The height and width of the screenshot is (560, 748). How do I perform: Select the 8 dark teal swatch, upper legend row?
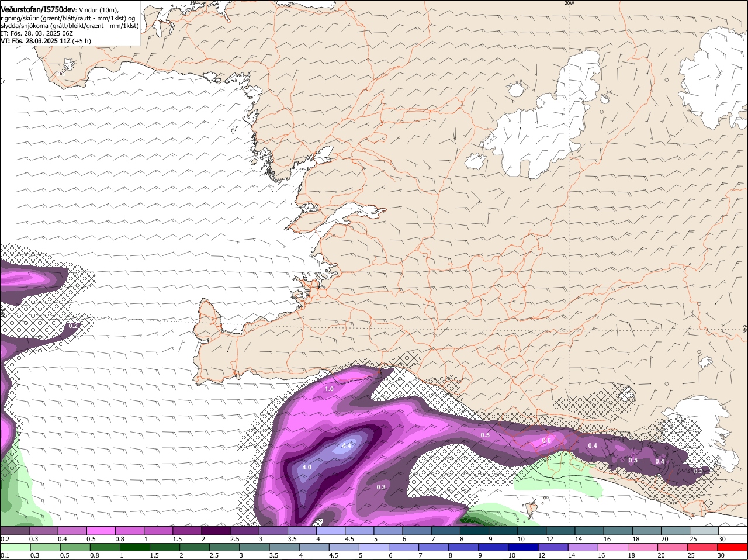pyautogui.click(x=475, y=531)
